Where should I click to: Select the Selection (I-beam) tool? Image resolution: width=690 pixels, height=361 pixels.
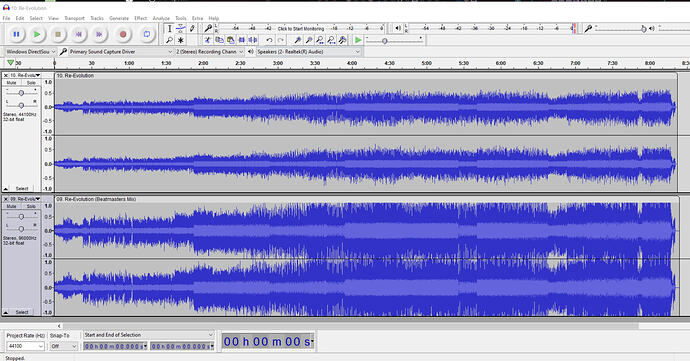point(169,29)
